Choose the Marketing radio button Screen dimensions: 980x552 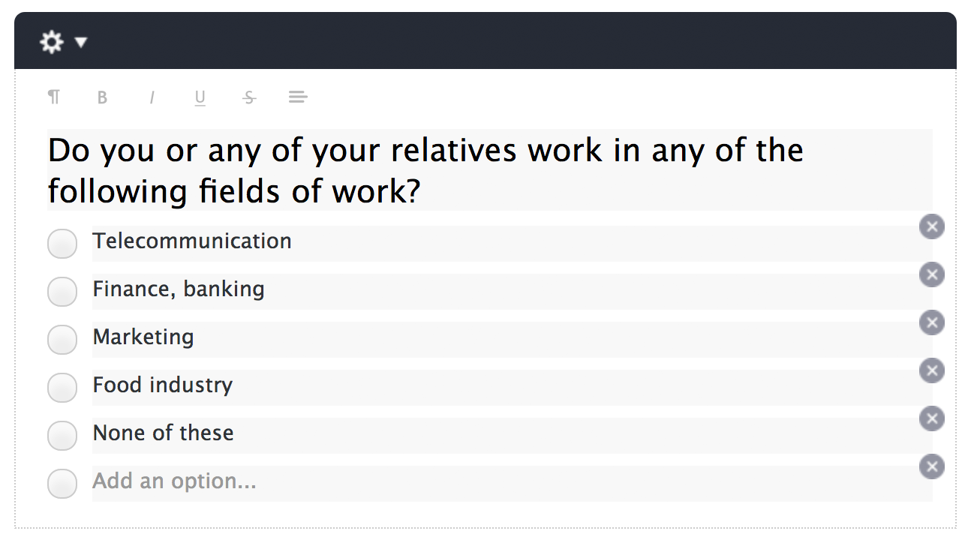(x=62, y=340)
